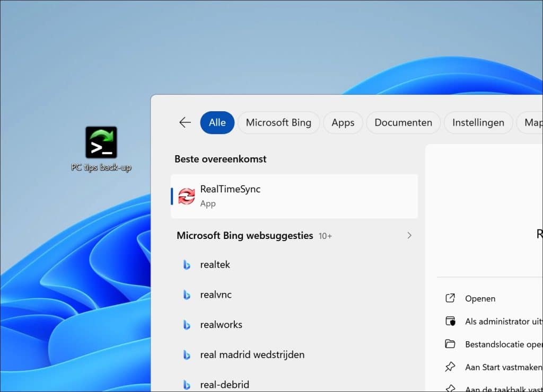The image size is (543, 392).
Task: Click the Bing icon beside realtek
Action: (x=187, y=265)
